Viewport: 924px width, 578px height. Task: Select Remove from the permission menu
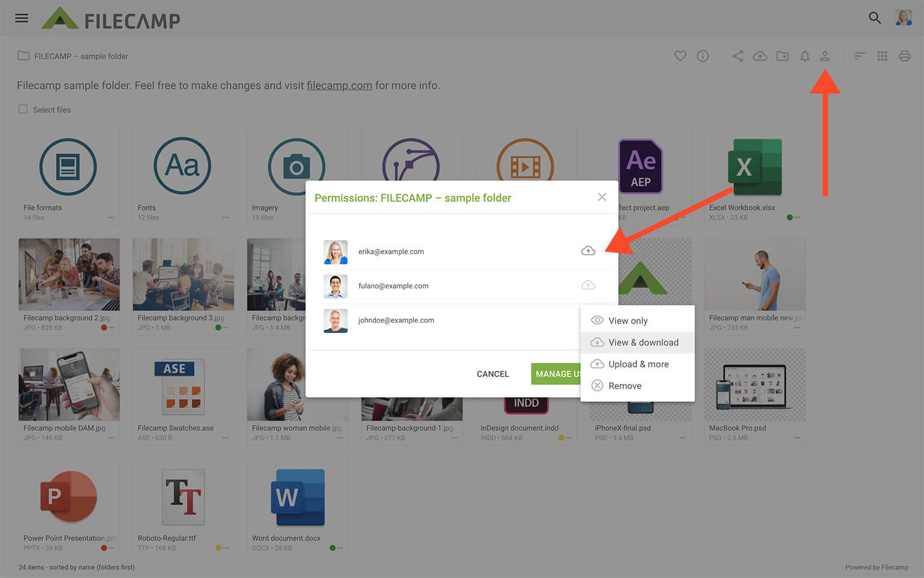point(624,386)
